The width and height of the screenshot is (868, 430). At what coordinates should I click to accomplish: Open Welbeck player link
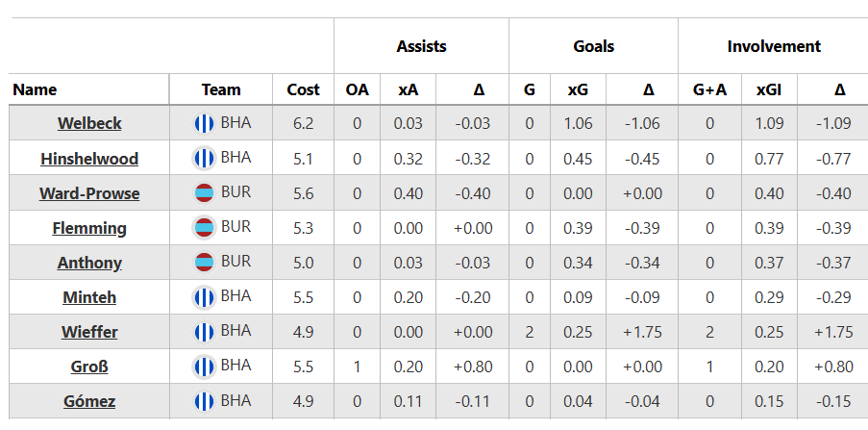click(x=89, y=123)
